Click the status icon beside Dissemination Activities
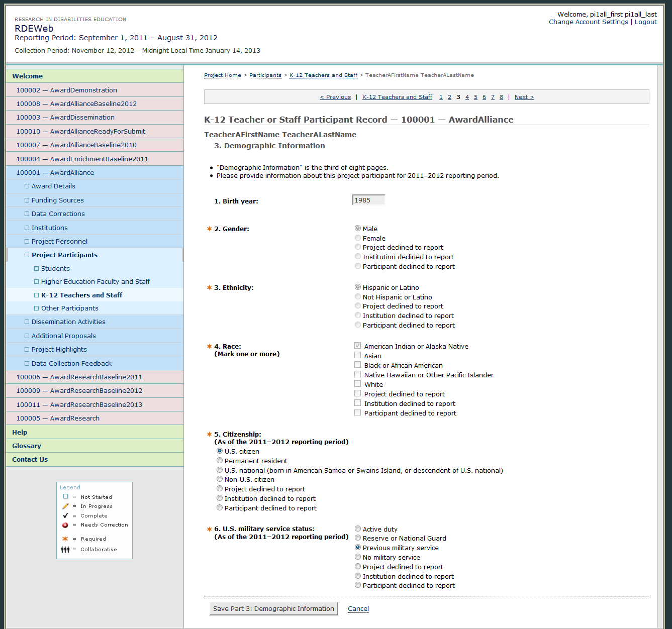This screenshot has height=629, width=672. (x=27, y=322)
